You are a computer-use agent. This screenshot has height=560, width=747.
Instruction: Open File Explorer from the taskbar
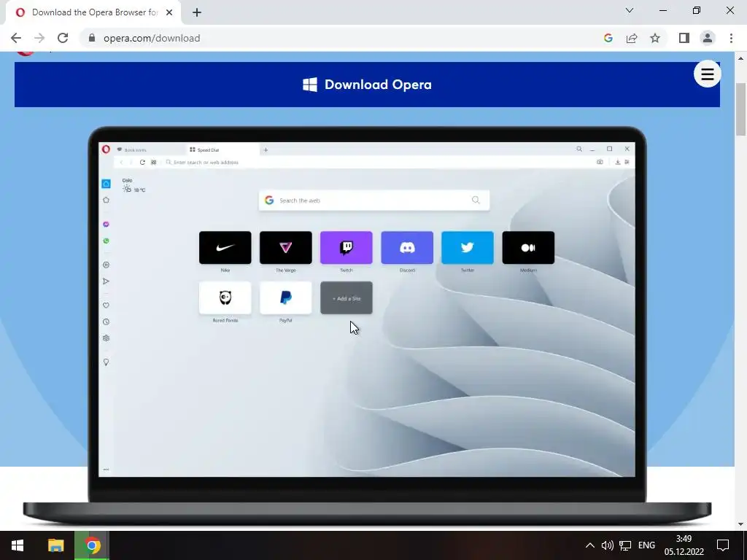coord(55,545)
